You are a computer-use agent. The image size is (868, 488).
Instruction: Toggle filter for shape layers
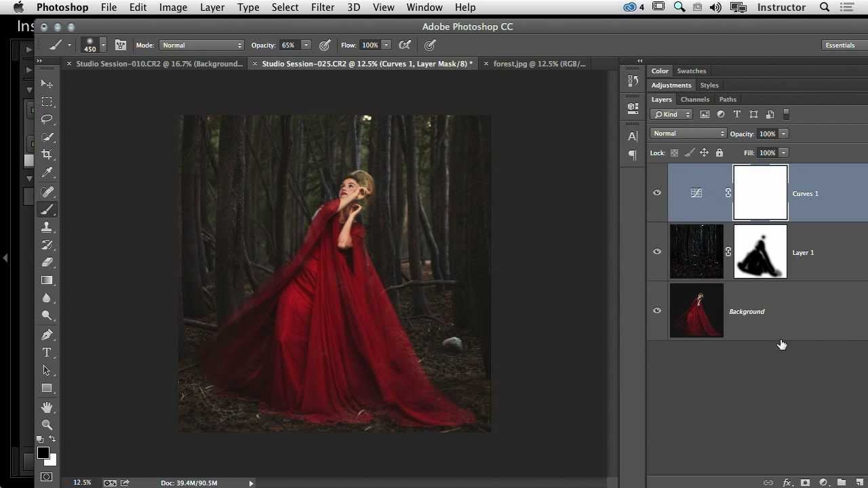click(753, 115)
